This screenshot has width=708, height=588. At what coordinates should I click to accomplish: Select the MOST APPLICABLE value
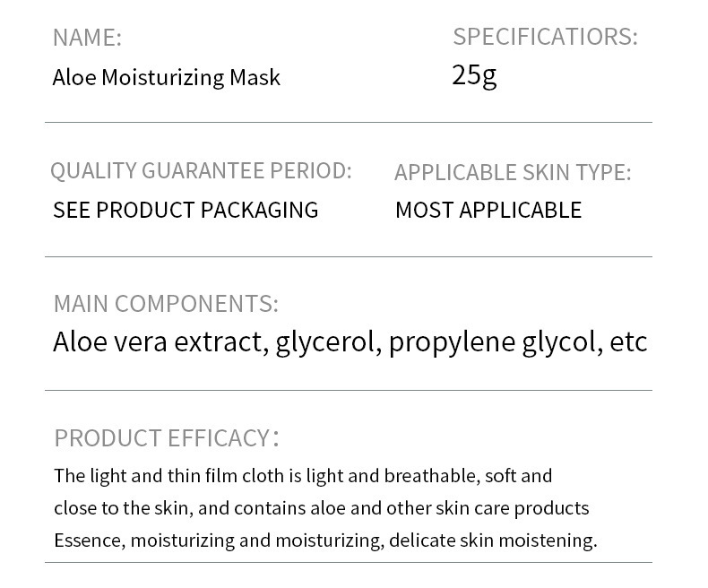[488, 210]
